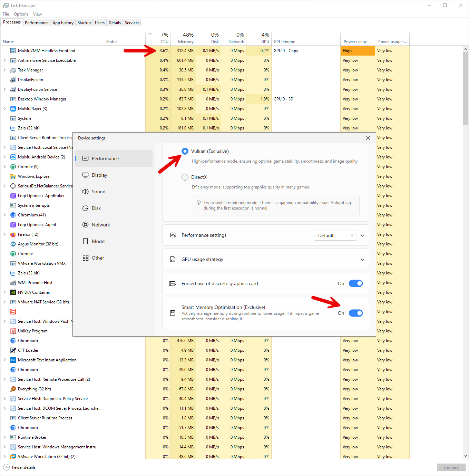Select the DirectX rendering mode
The image size is (469, 476).
click(185, 177)
